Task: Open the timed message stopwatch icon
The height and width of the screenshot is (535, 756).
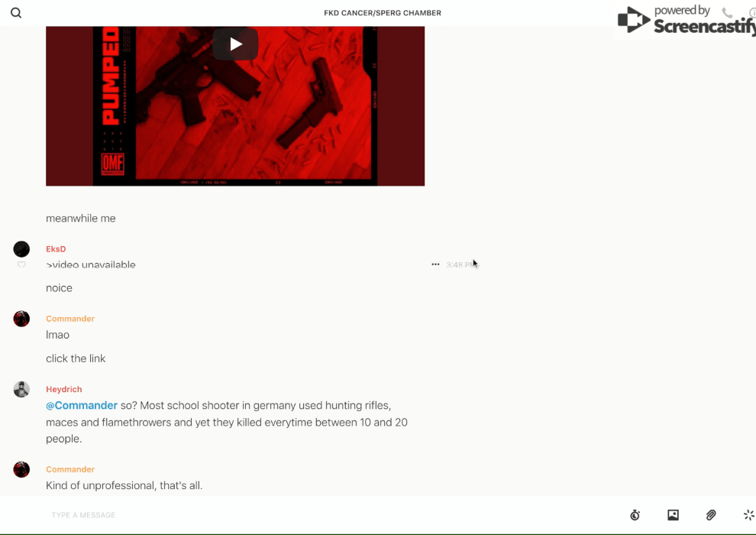Action: tap(635, 515)
